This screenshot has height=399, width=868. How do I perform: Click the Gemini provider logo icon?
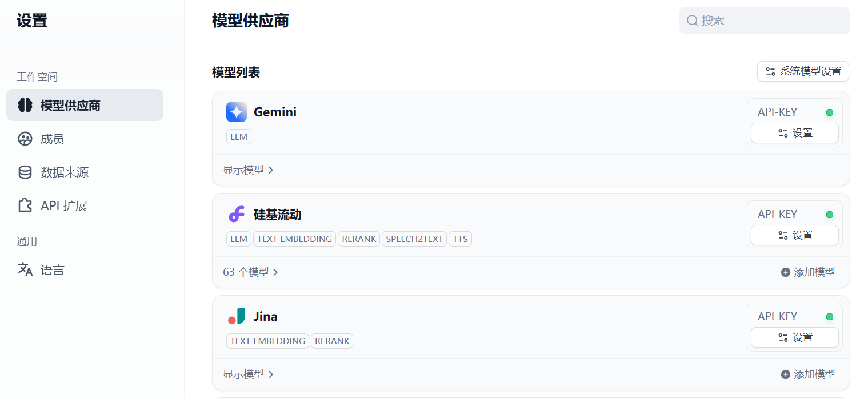pos(236,112)
